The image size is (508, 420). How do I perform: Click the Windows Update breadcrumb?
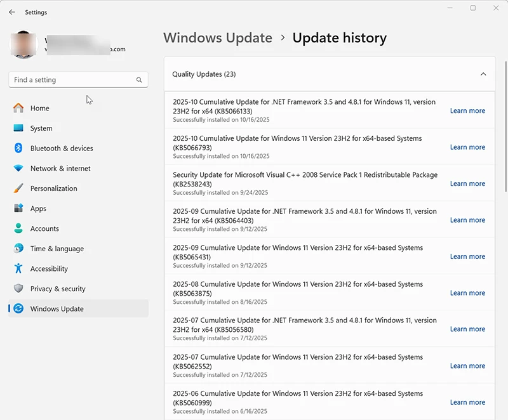click(x=218, y=38)
